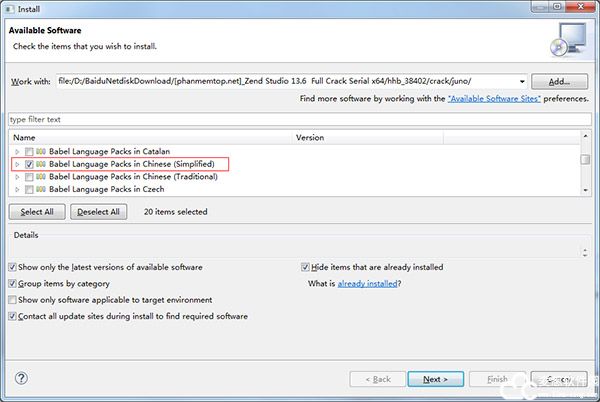The height and width of the screenshot is (402, 600).
Task: Uncheck Babel Language Packs in Chinese (Simplified)
Action: 30,163
